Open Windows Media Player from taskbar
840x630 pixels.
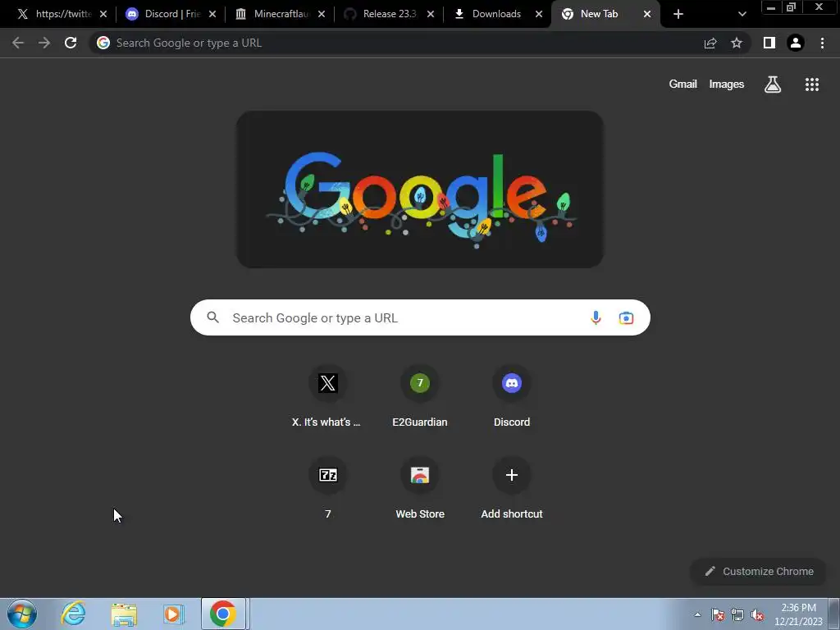174,614
